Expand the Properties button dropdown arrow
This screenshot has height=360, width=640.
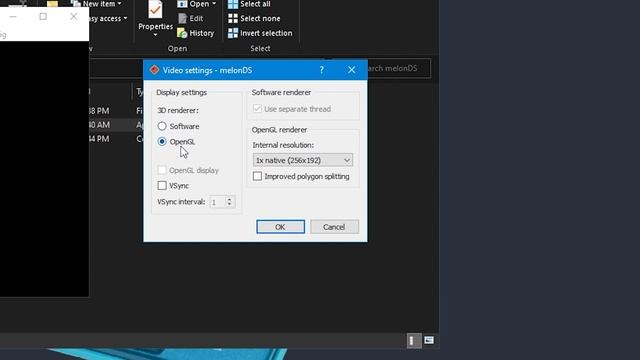coord(155,35)
